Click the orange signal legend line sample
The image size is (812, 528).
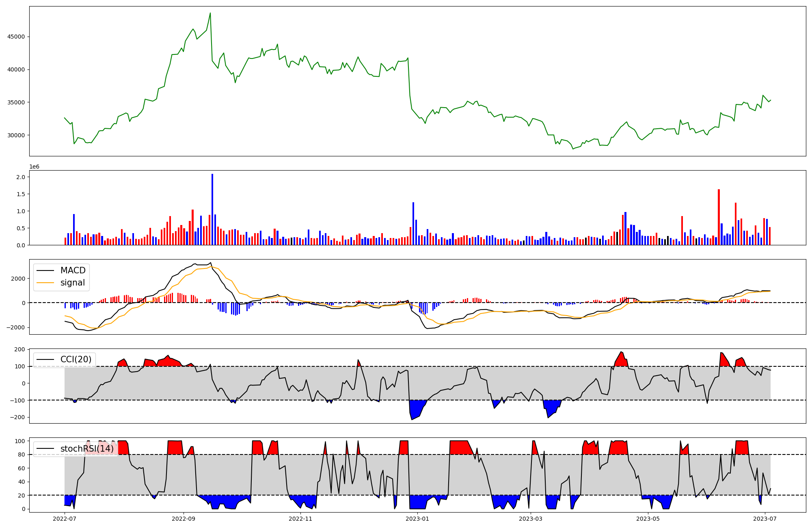(x=45, y=283)
